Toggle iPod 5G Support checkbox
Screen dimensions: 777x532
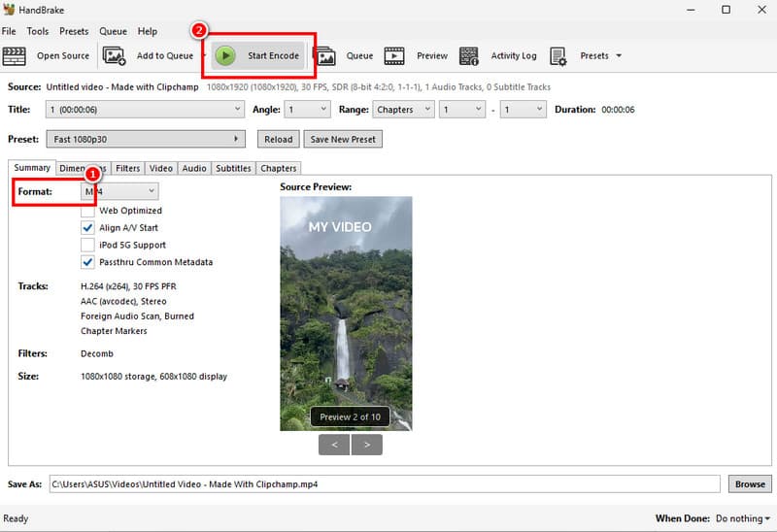pos(88,246)
